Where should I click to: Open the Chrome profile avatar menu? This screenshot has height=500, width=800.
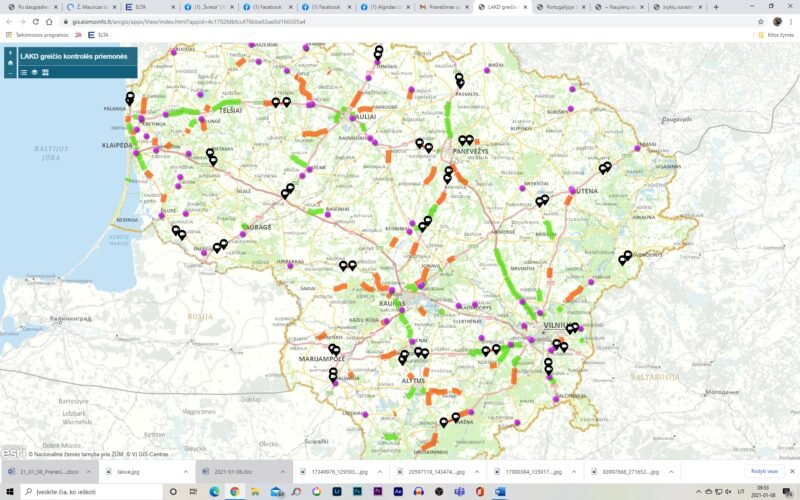(x=777, y=22)
